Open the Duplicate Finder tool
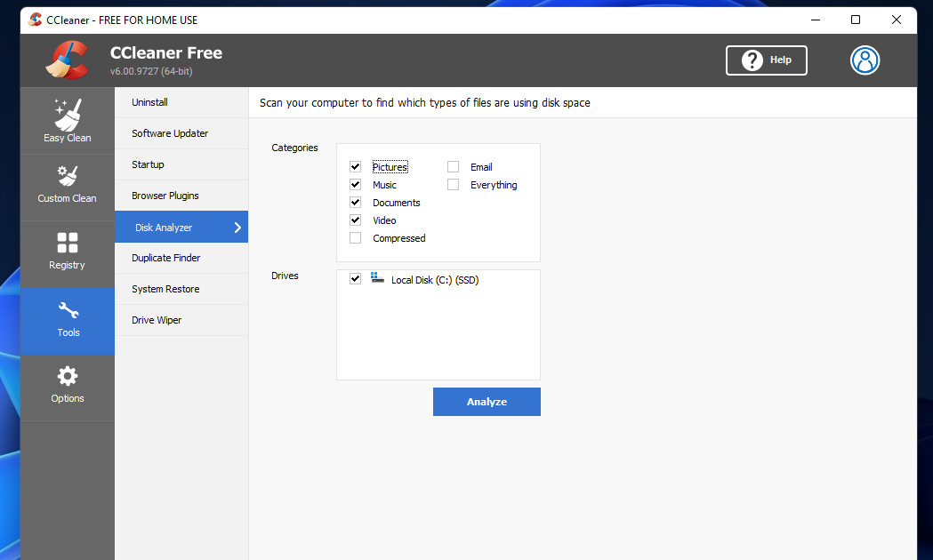The width and height of the screenshot is (933, 560). tap(181, 258)
